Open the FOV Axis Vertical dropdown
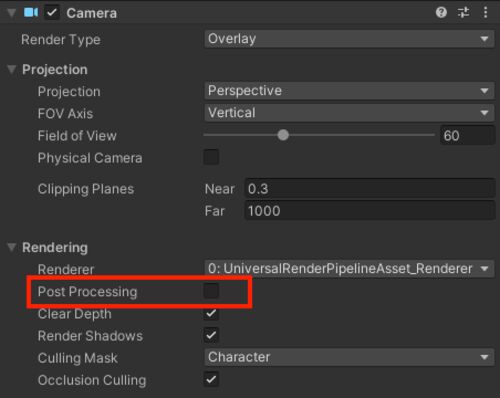This screenshot has width=500, height=398. [x=349, y=113]
